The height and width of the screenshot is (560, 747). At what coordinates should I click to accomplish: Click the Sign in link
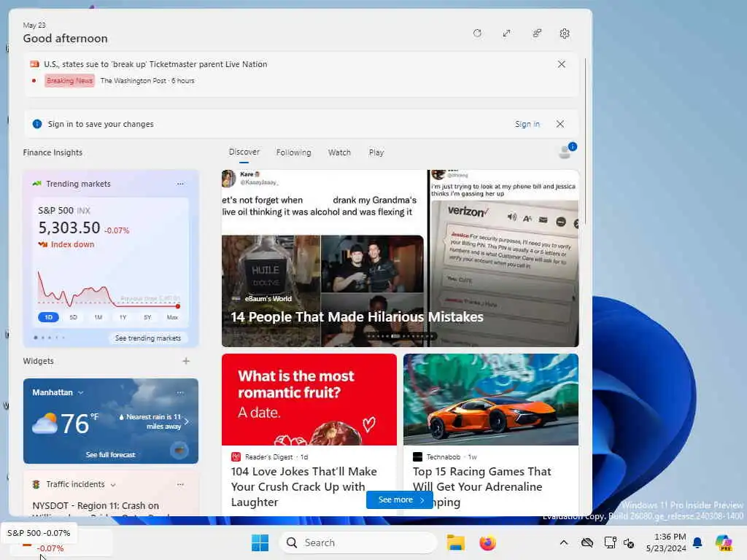point(527,124)
